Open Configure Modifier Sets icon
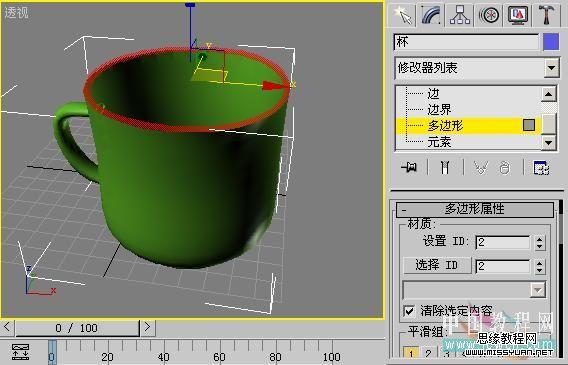Image resolution: width=568 pixels, height=365 pixels. tap(541, 168)
